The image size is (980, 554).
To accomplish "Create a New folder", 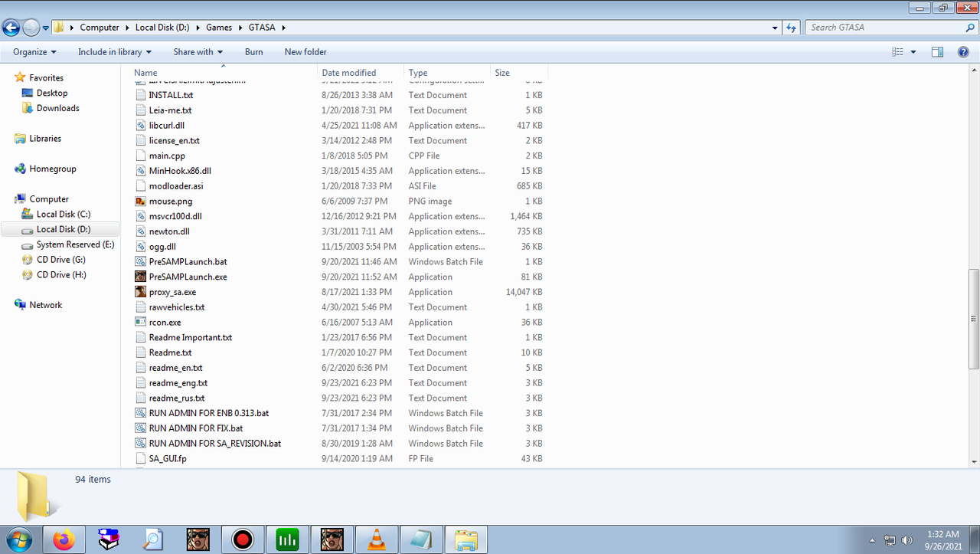I will tap(305, 52).
